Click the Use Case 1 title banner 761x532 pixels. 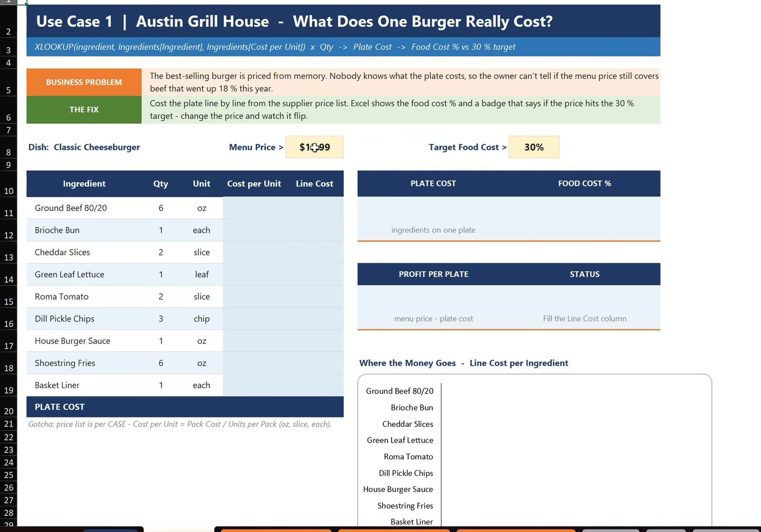[343, 21]
